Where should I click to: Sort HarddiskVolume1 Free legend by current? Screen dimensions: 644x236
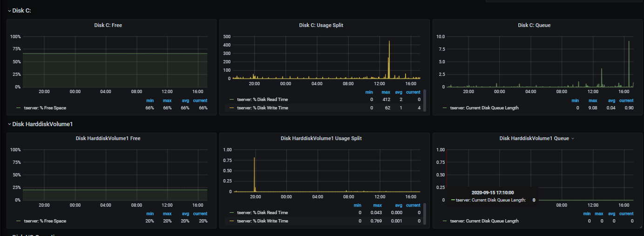click(200, 214)
